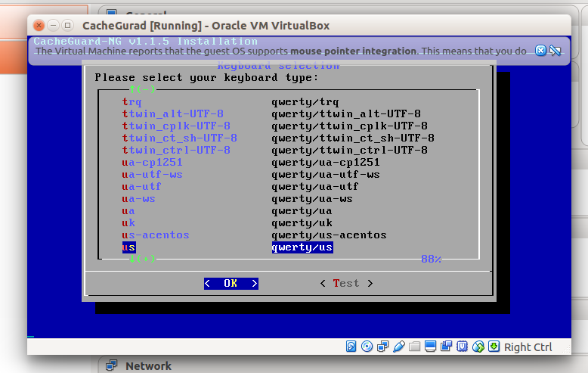Click the video capture status icon
The width and height of the screenshot is (588, 373).
446,347
